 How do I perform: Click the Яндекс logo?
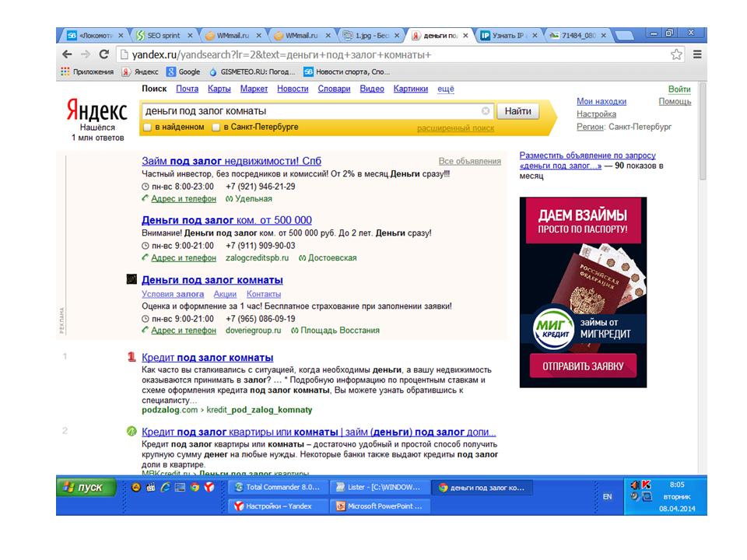pyautogui.click(x=97, y=110)
